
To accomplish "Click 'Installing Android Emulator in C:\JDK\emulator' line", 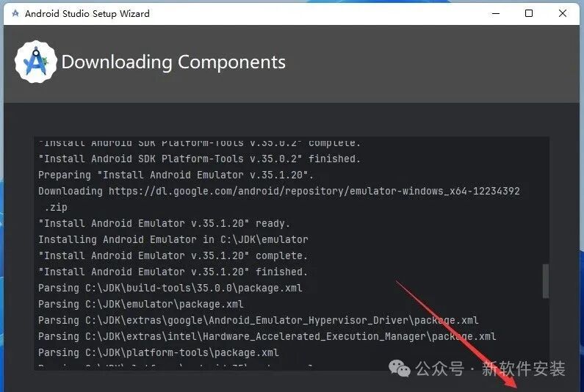I will click(x=173, y=239).
